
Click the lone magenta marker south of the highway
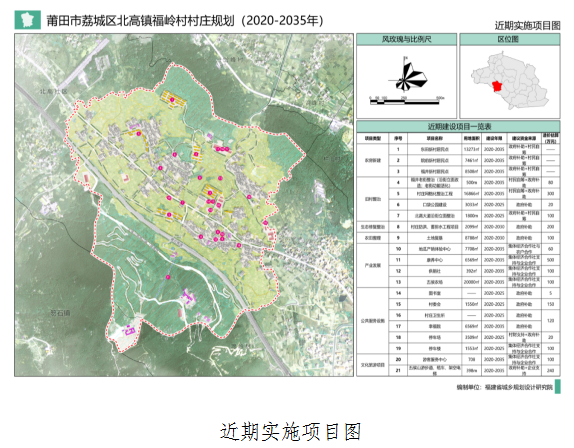pos(168,277)
